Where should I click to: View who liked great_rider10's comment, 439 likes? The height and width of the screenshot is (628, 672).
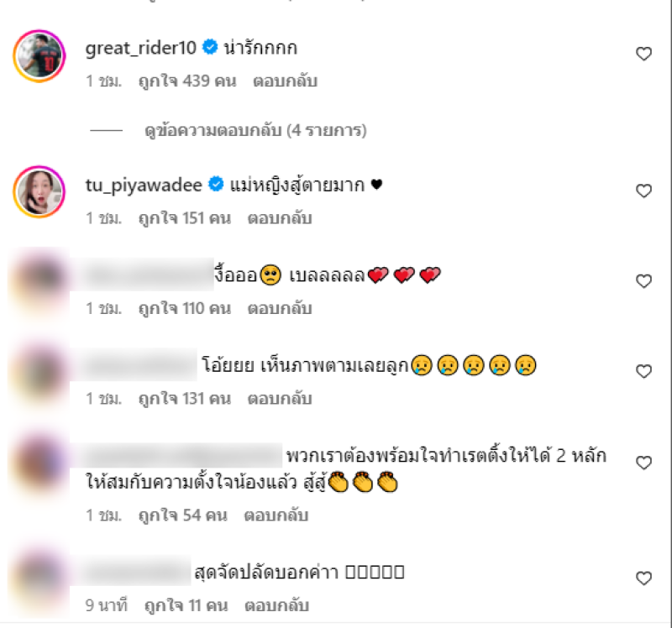tap(187, 81)
